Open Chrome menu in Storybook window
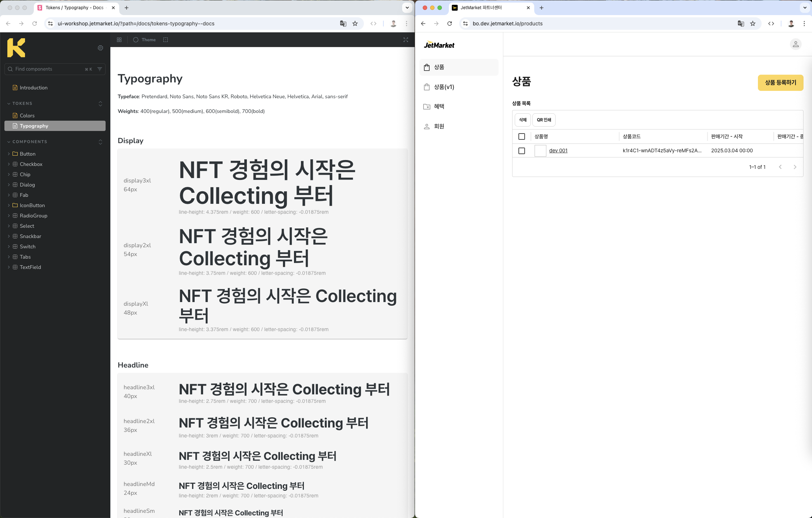This screenshot has height=518, width=812. click(x=407, y=24)
